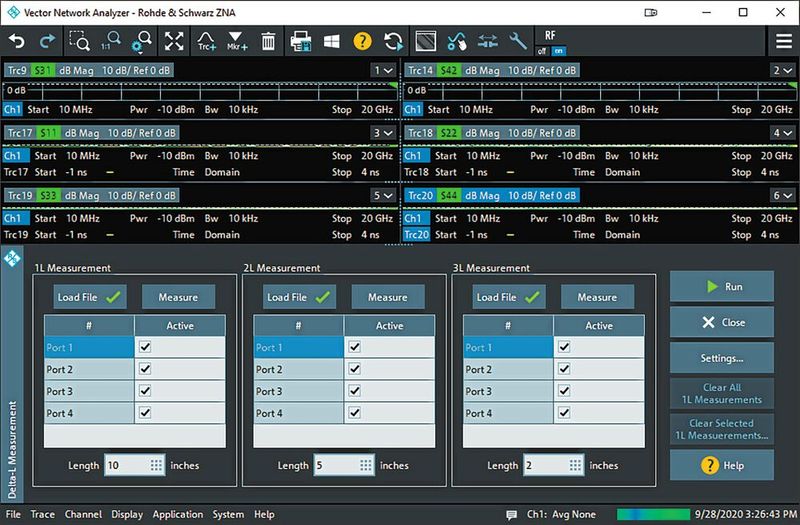This screenshot has height=525, width=800.
Task: Expand diagram 2 dropdown next to Trc14
Action: pyautogui.click(x=783, y=70)
